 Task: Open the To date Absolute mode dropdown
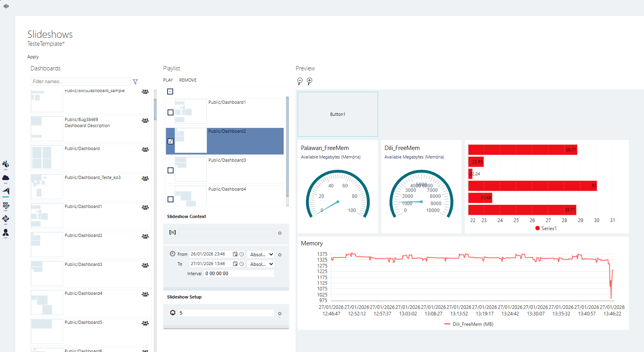(x=261, y=264)
